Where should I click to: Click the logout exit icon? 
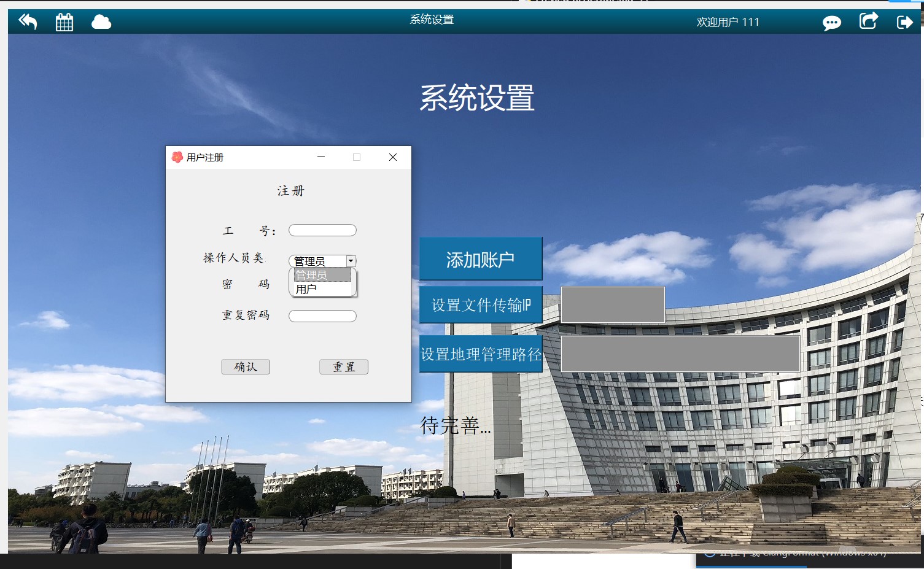tap(905, 22)
